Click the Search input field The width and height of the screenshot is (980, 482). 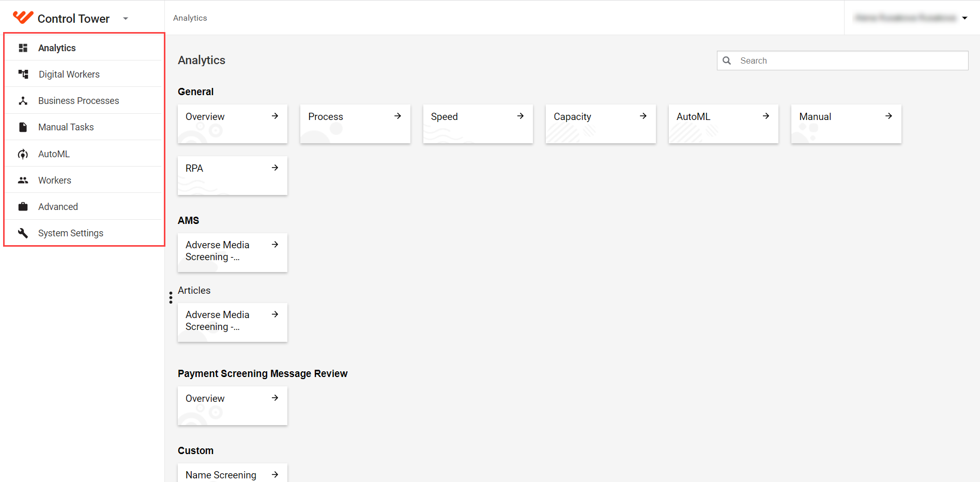tap(843, 61)
